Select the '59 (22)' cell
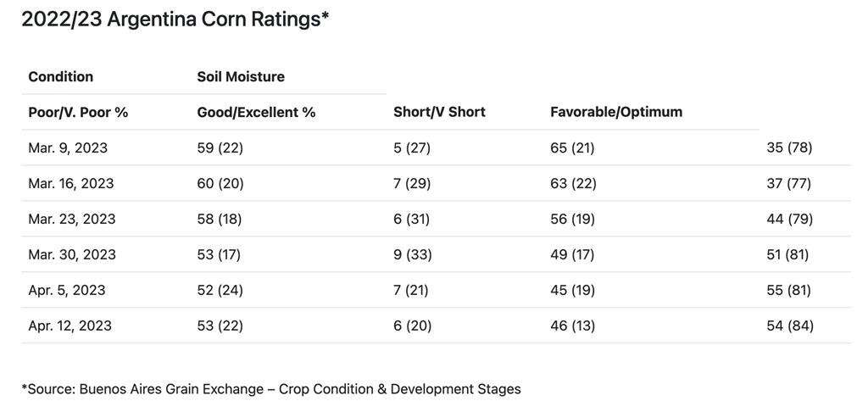 click(x=220, y=148)
